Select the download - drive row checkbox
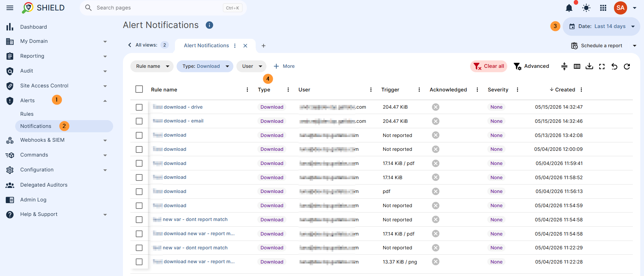644x276 pixels. (x=139, y=107)
